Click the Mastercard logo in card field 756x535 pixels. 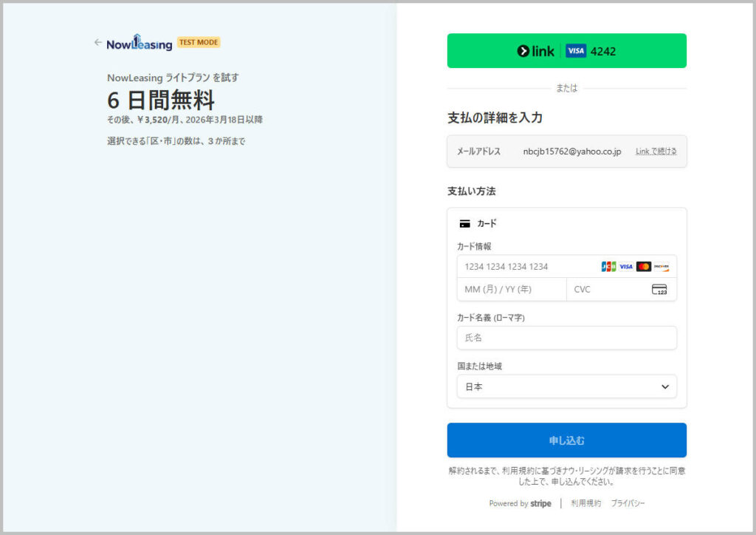[x=644, y=267]
